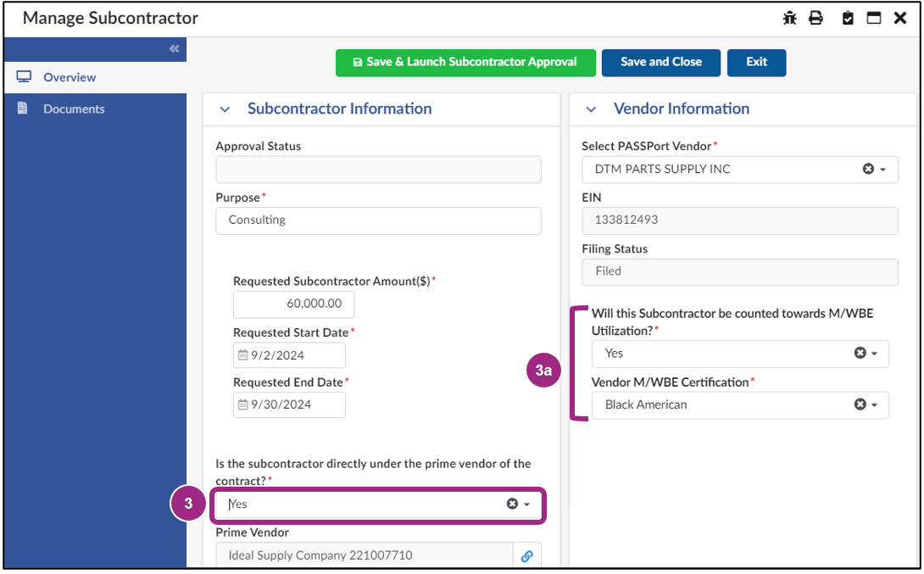The image size is (924, 574).
Task: Open the calendar icon for Requested End Date
Action: pyautogui.click(x=242, y=404)
